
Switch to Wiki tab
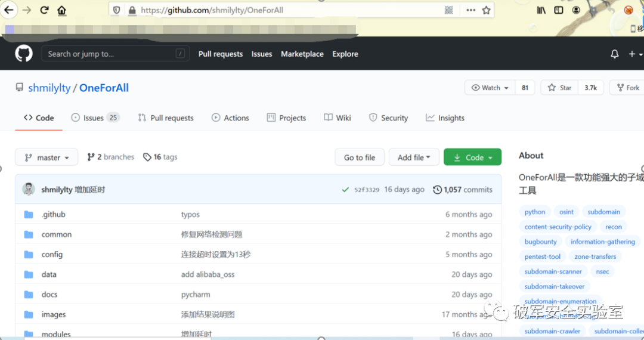point(337,118)
